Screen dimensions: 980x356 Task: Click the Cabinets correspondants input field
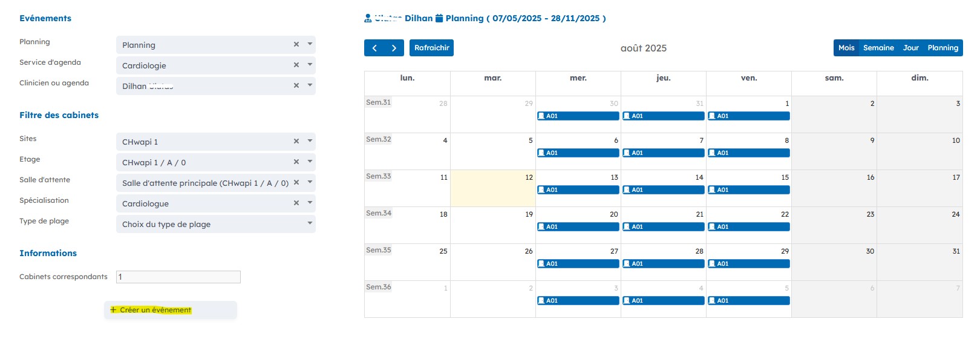pyautogui.click(x=178, y=277)
